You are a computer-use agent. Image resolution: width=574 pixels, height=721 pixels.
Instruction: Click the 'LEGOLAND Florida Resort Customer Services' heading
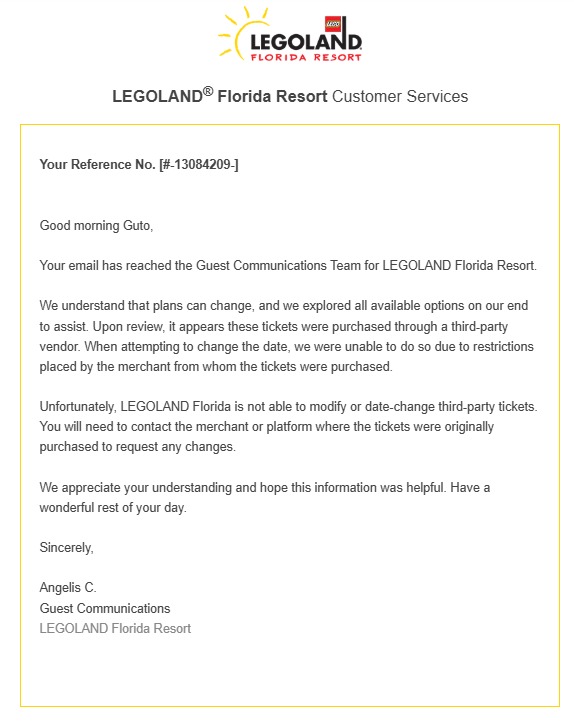(x=290, y=96)
